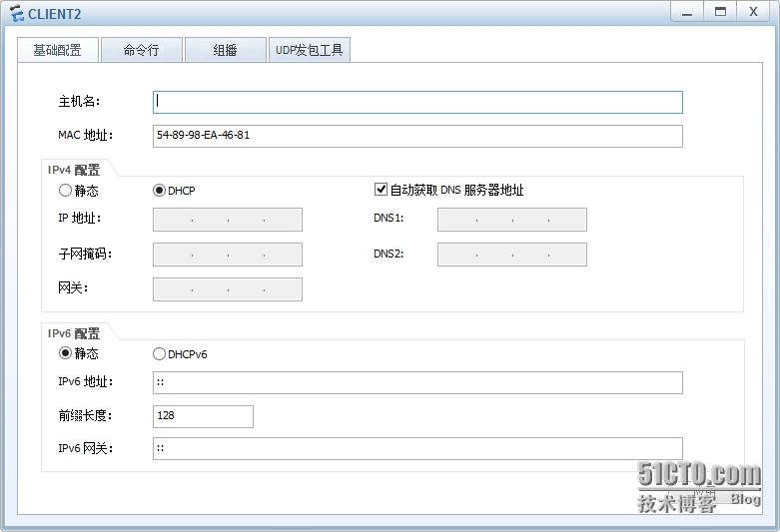
Task: Open the UDP发包工具 tab
Action: point(310,50)
